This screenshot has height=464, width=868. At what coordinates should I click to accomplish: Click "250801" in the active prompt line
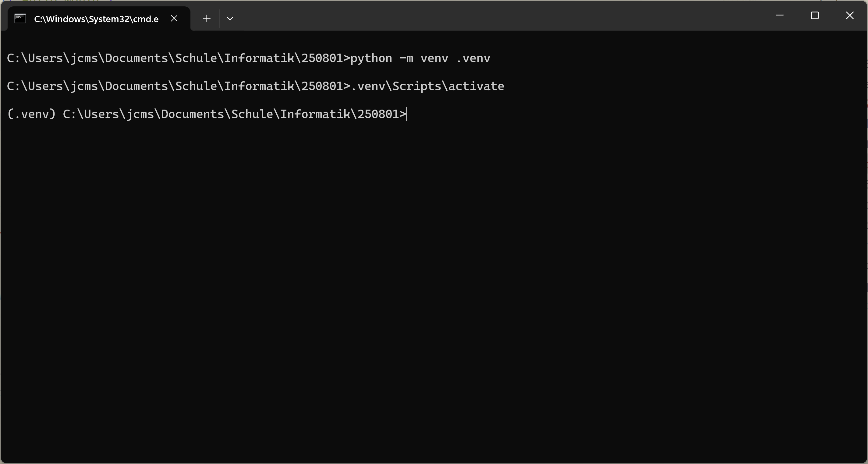(x=378, y=114)
